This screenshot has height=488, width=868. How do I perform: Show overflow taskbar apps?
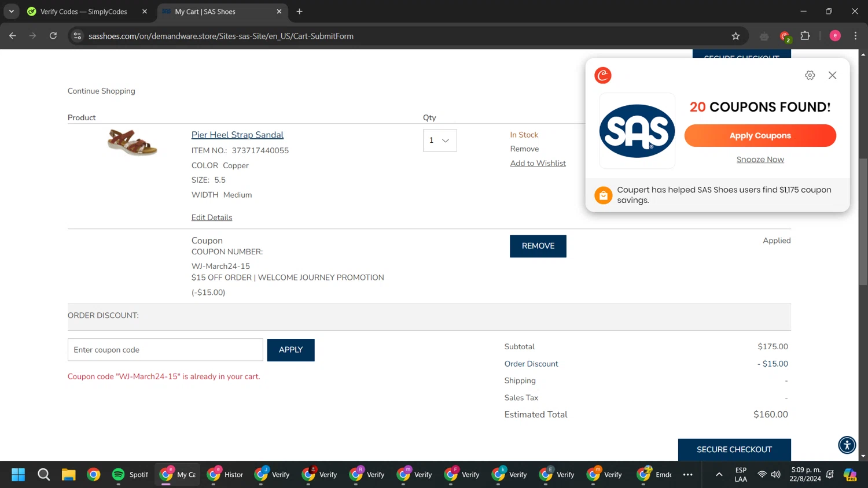click(x=687, y=475)
